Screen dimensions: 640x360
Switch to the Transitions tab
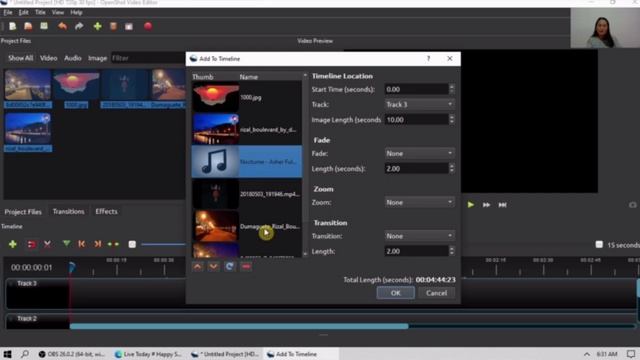click(69, 211)
